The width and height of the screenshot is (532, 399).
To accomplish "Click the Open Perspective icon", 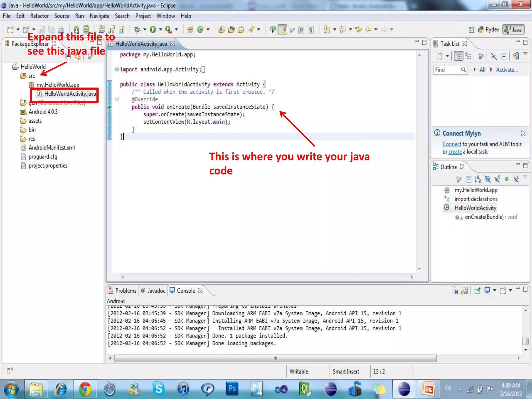I will click(471, 30).
